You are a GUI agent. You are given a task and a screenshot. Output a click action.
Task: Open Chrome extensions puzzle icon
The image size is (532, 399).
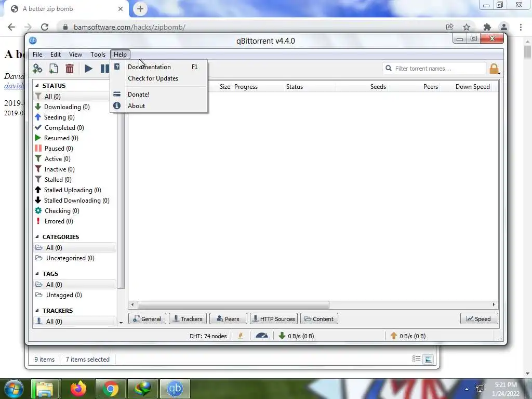(487, 27)
